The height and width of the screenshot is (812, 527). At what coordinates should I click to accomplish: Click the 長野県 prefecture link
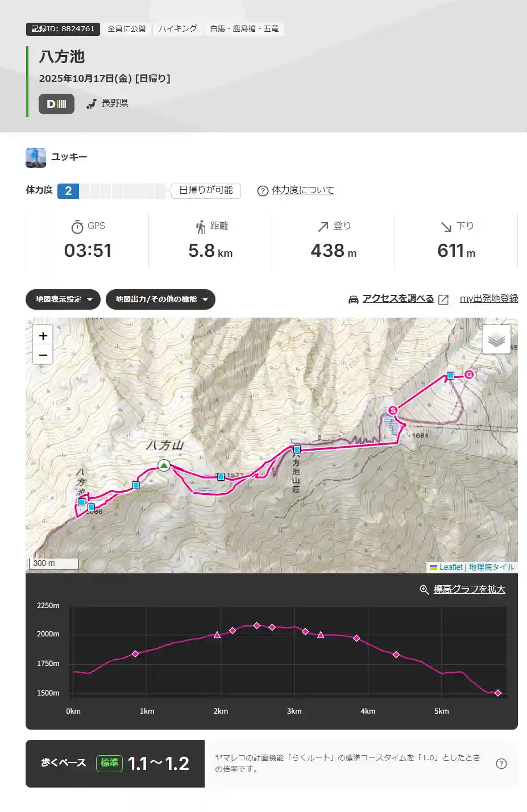click(x=114, y=103)
